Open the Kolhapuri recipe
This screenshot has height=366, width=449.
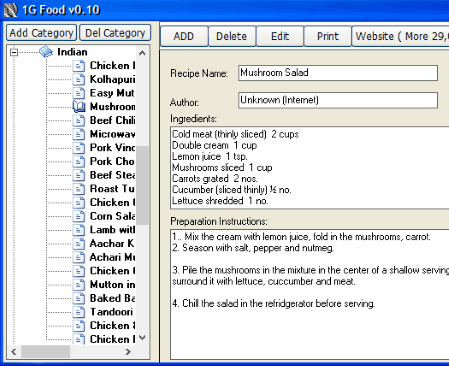click(x=112, y=79)
